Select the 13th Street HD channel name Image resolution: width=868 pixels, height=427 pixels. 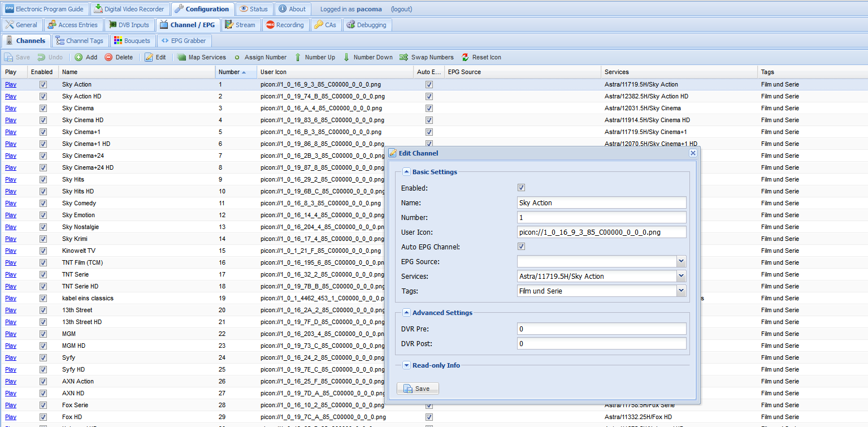pos(82,322)
